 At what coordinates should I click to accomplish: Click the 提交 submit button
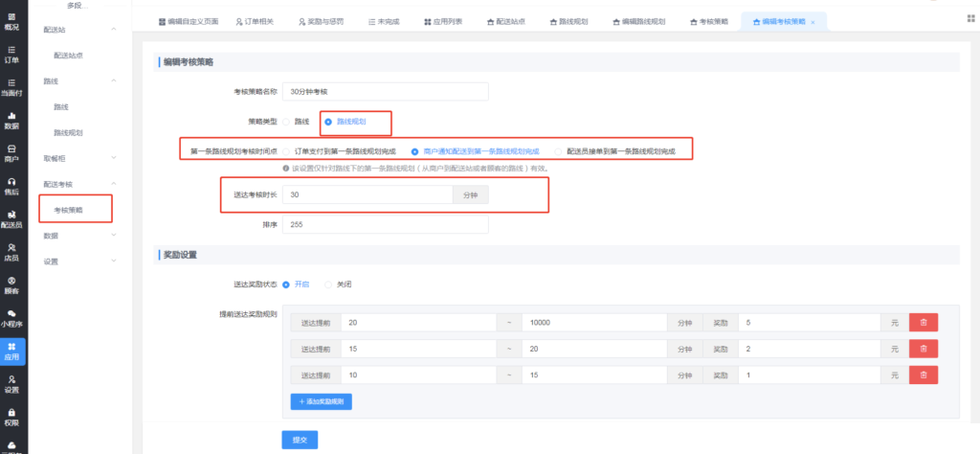pyautogui.click(x=300, y=440)
